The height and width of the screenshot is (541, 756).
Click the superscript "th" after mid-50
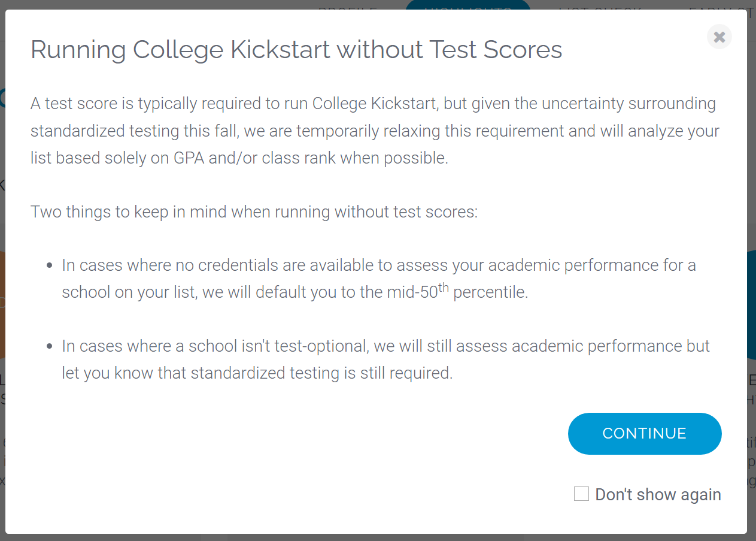(x=443, y=288)
